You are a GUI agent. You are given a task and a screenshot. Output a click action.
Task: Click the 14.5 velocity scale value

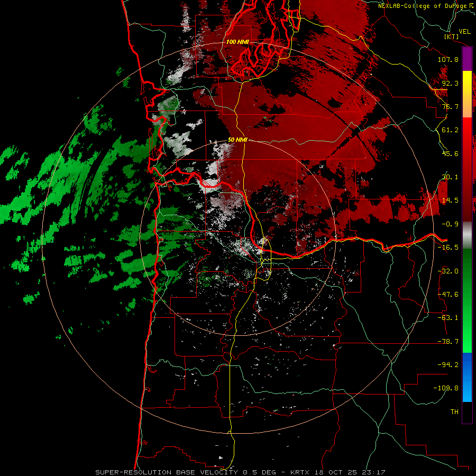(450, 200)
